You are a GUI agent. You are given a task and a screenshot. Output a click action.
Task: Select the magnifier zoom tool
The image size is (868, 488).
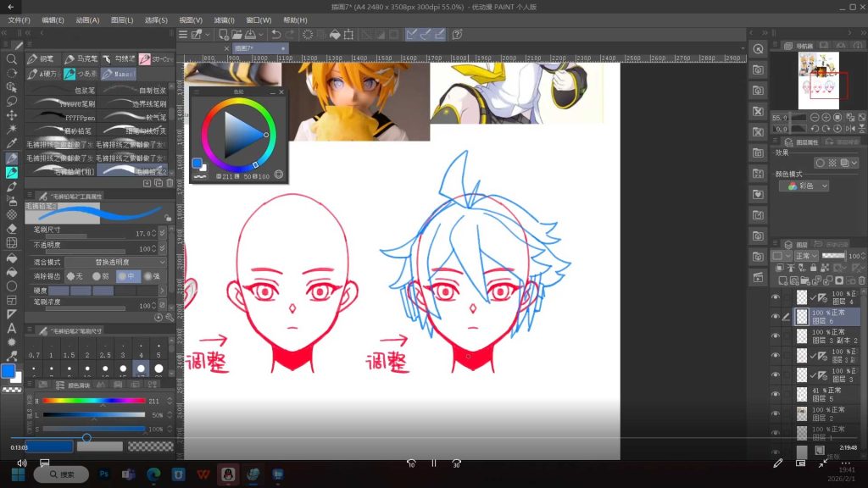11,58
